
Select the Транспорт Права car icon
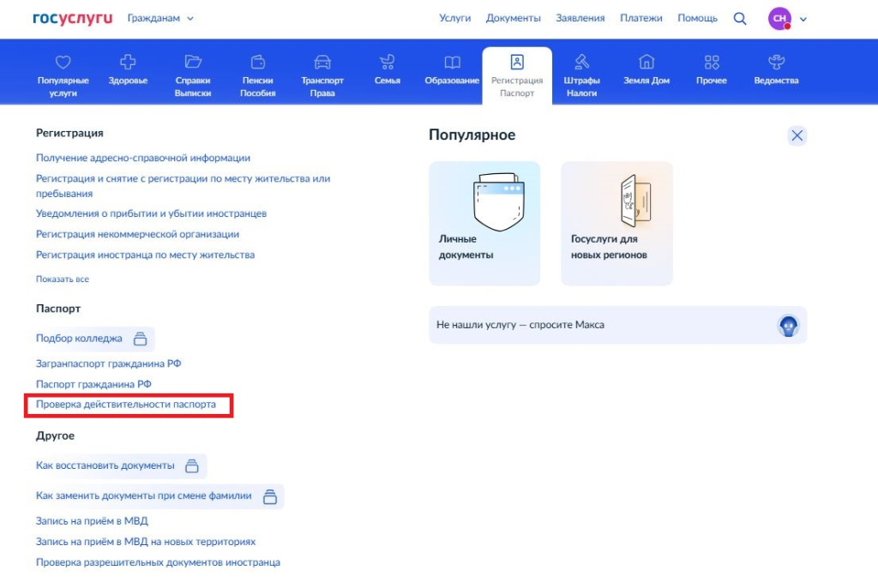(x=322, y=62)
